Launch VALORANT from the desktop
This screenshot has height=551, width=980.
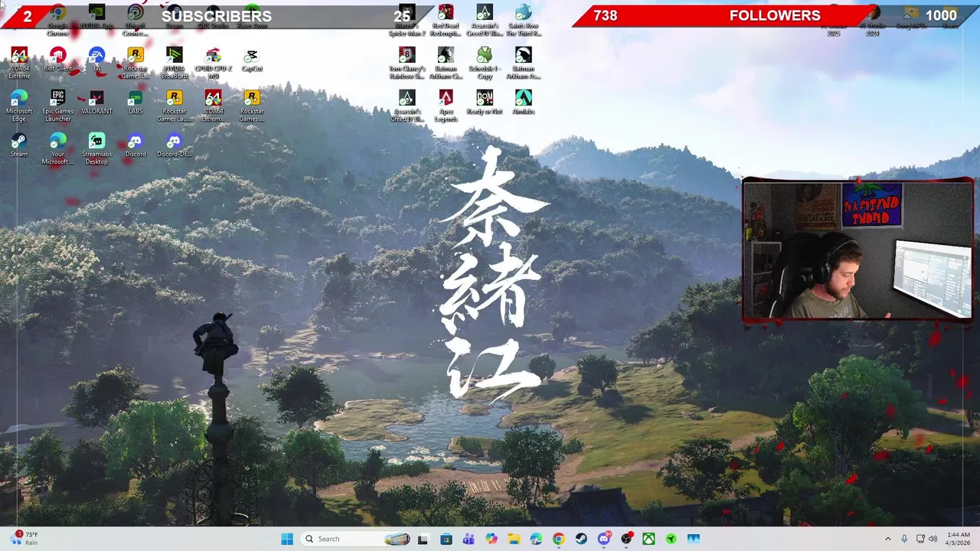[x=96, y=103]
